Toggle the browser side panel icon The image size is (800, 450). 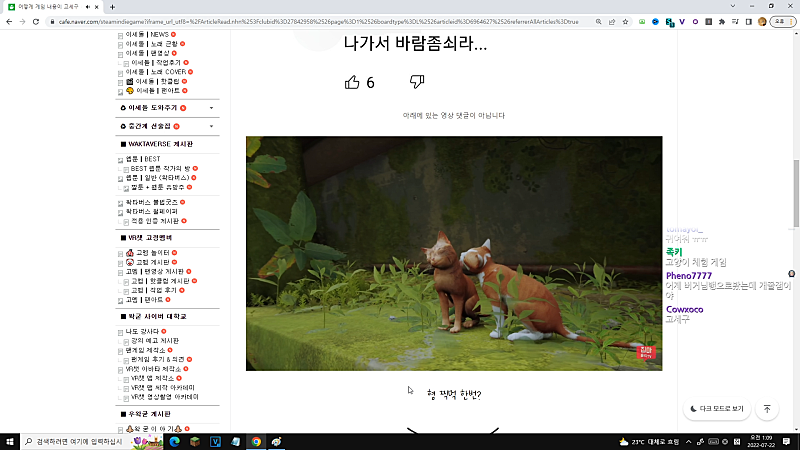pyautogui.click(x=748, y=22)
